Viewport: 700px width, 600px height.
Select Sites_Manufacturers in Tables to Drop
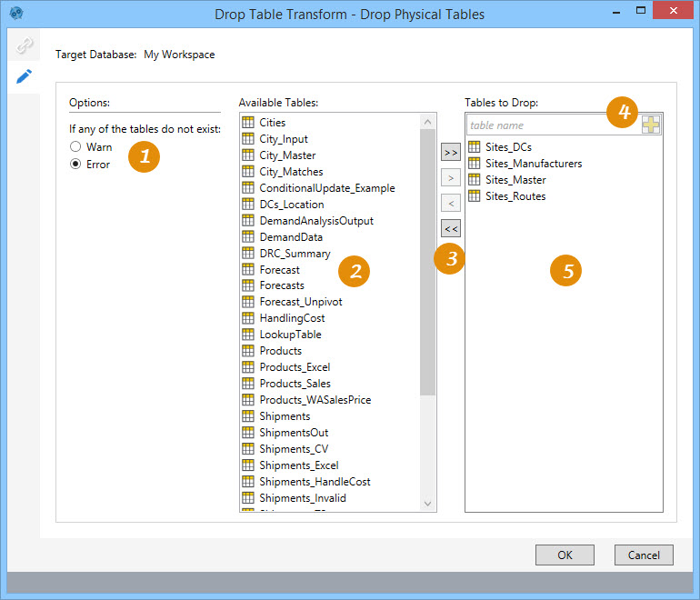pos(533,164)
